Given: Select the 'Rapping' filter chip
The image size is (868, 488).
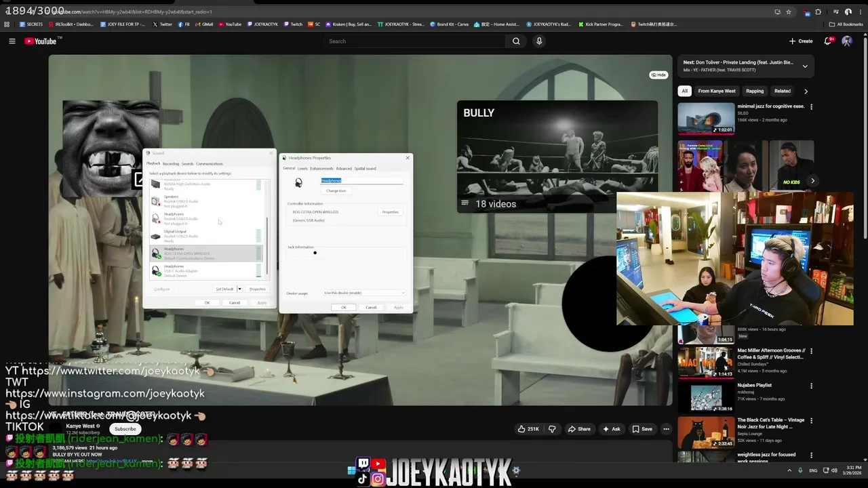Looking at the screenshot, I should coord(755,91).
